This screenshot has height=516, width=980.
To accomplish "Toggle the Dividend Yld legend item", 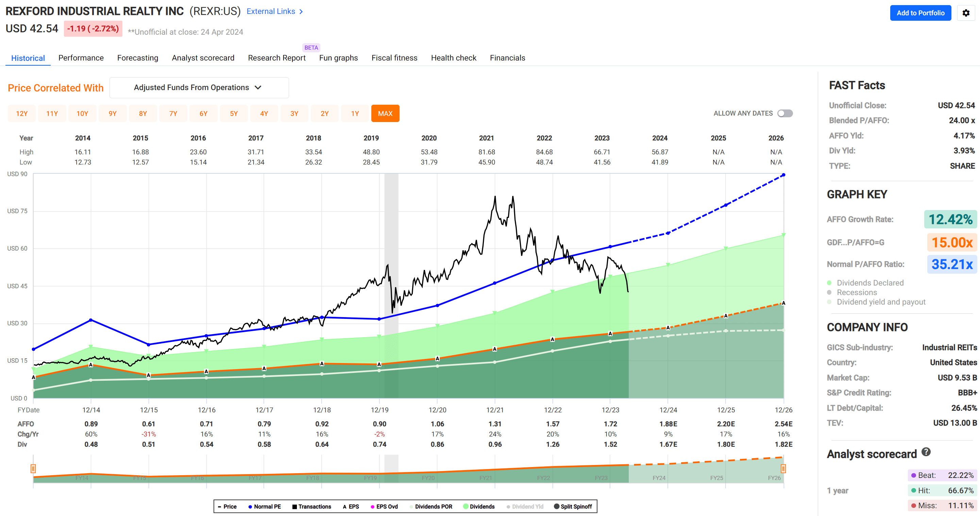I will point(509,506).
